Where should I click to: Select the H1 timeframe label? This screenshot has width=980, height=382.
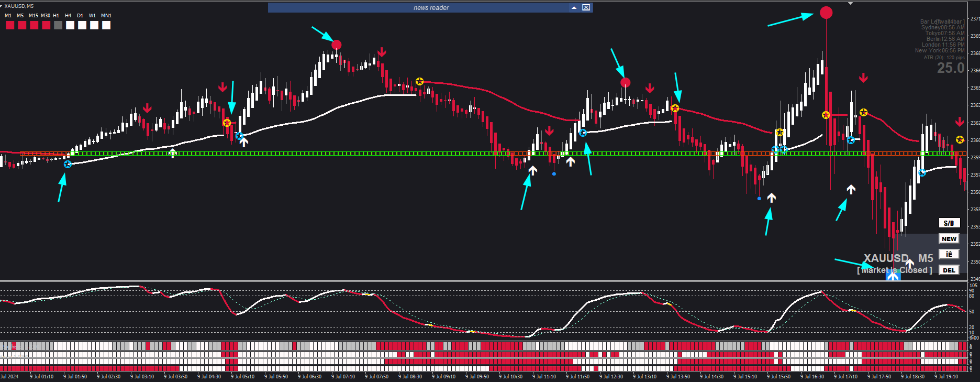(x=57, y=16)
